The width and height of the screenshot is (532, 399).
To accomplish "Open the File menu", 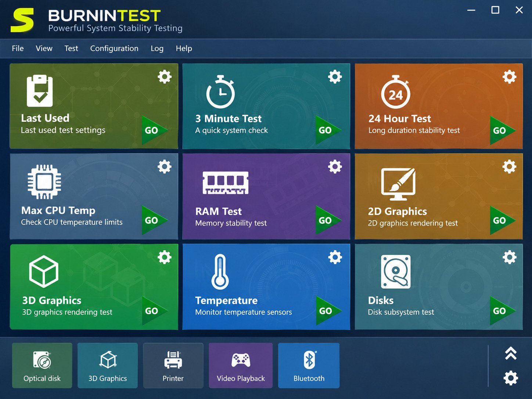I will pyautogui.click(x=18, y=48).
